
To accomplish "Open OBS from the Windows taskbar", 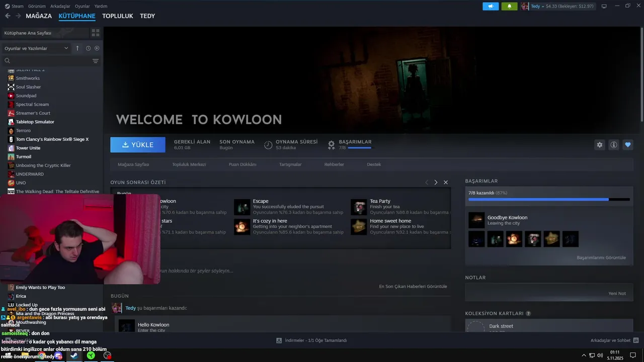I will 107,355.
